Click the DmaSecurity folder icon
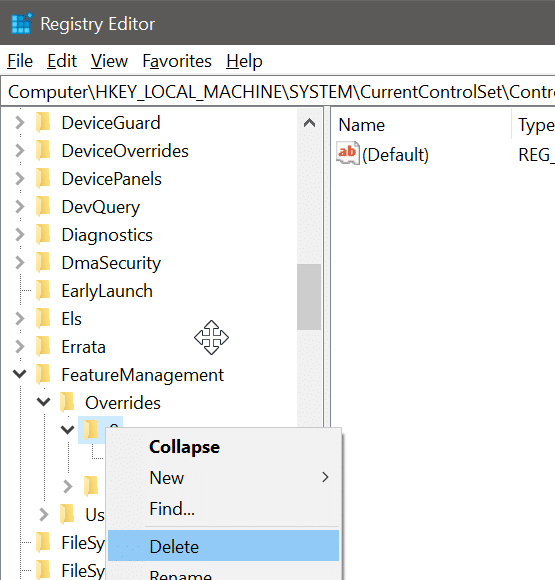The height and width of the screenshot is (580, 555). tap(44, 263)
